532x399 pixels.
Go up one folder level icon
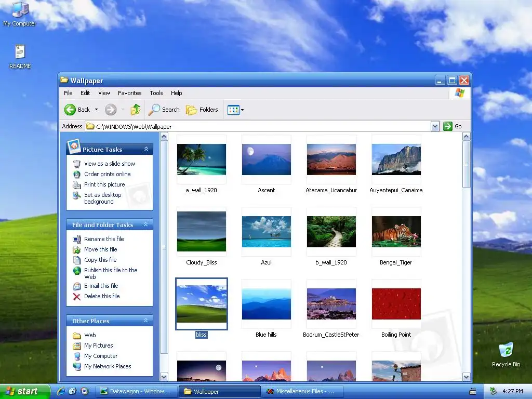point(136,110)
